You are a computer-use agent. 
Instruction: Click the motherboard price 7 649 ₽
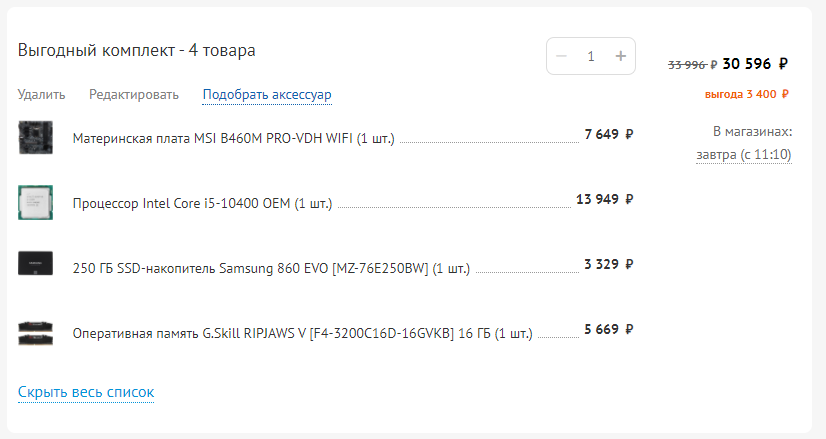tap(609, 134)
